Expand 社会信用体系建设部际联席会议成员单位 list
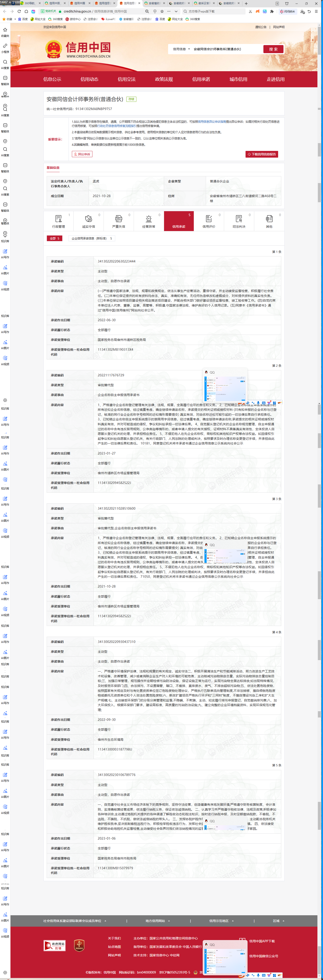Image resolution: width=323 pixels, height=980 pixels. click(75, 921)
